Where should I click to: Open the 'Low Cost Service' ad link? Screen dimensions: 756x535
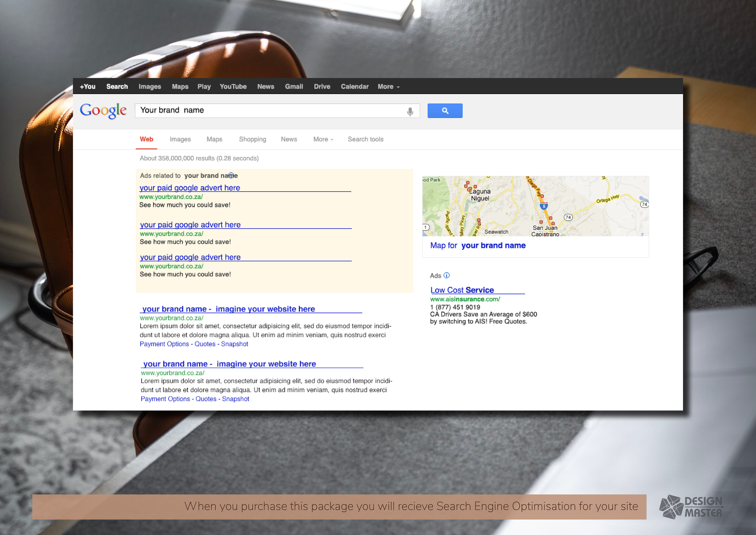tap(462, 290)
